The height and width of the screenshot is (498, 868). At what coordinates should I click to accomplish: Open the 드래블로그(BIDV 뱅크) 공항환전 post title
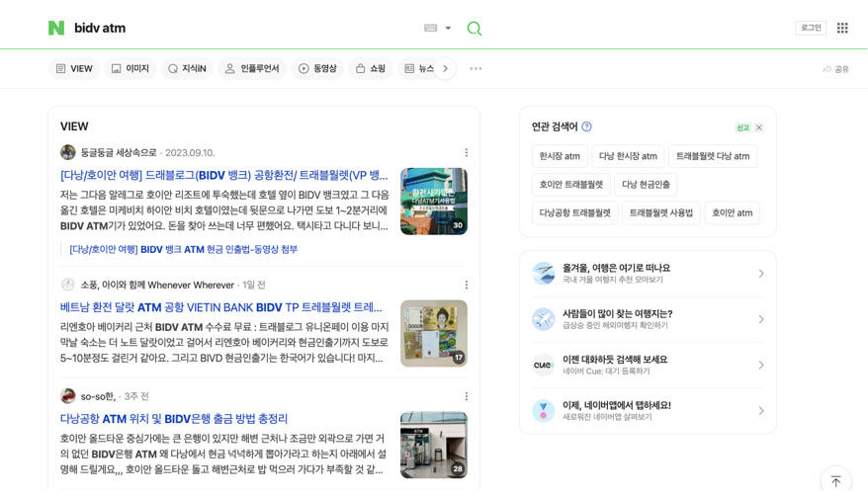[223, 176]
